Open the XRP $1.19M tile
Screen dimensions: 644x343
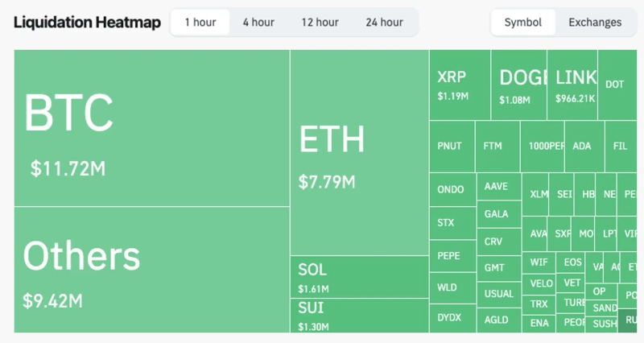460,85
